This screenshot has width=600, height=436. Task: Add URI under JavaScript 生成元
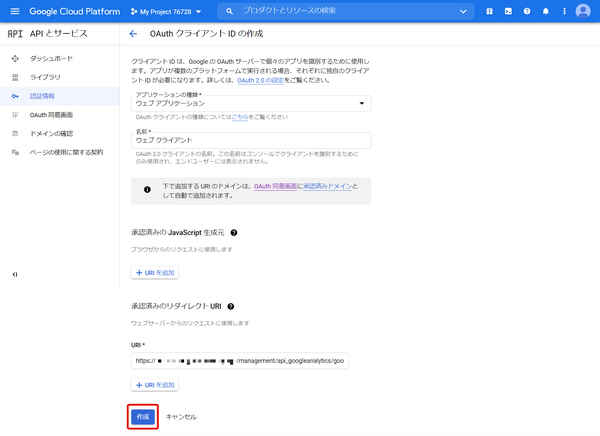pyautogui.click(x=155, y=273)
